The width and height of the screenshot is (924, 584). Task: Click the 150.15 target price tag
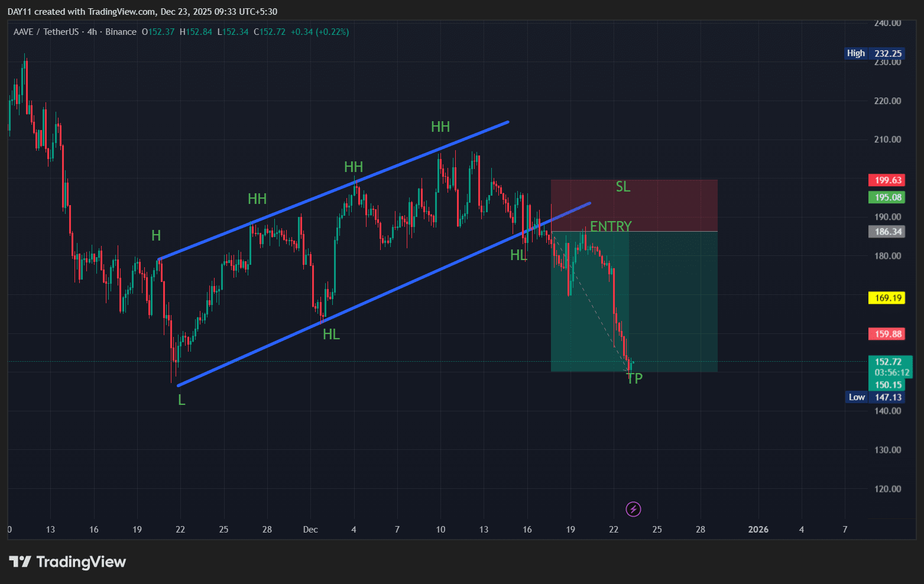(x=888, y=385)
